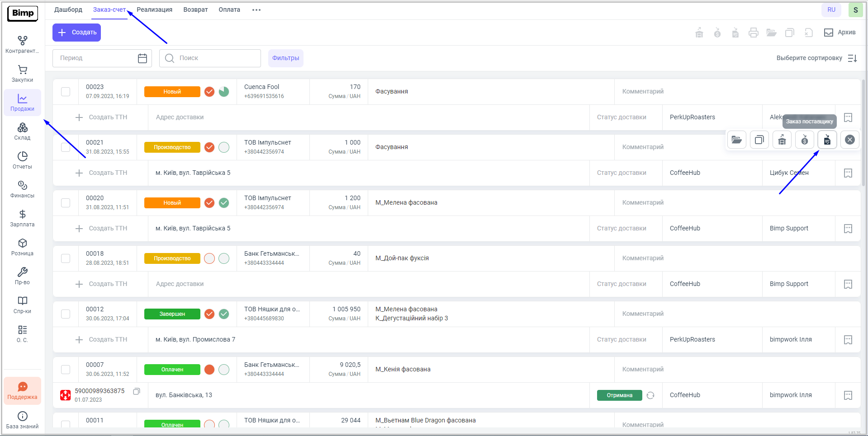Refresh delivery status next to Отримана
Image resolution: width=868 pixels, height=436 pixels.
[650, 395]
